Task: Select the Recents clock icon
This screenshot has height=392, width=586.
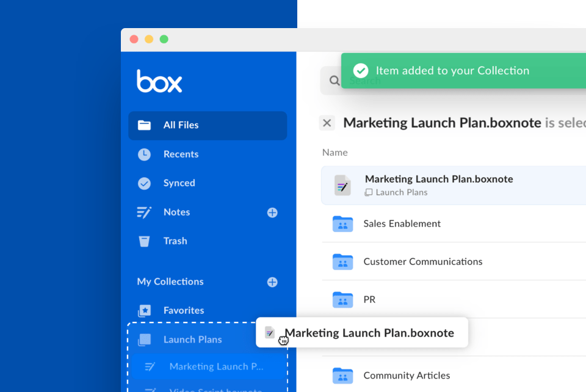Action: (144, 154)
